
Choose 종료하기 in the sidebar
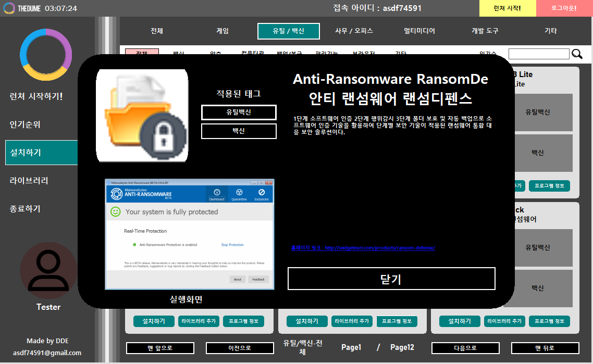(25, 209)
